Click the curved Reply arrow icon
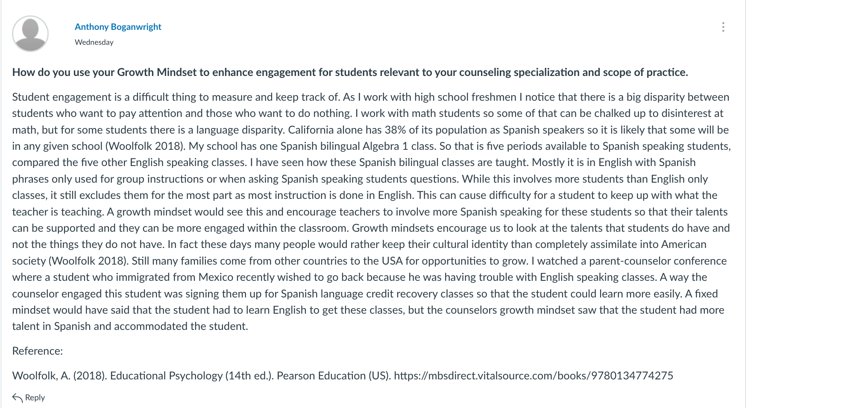868x408 pixels. click(x=18, y=398)
